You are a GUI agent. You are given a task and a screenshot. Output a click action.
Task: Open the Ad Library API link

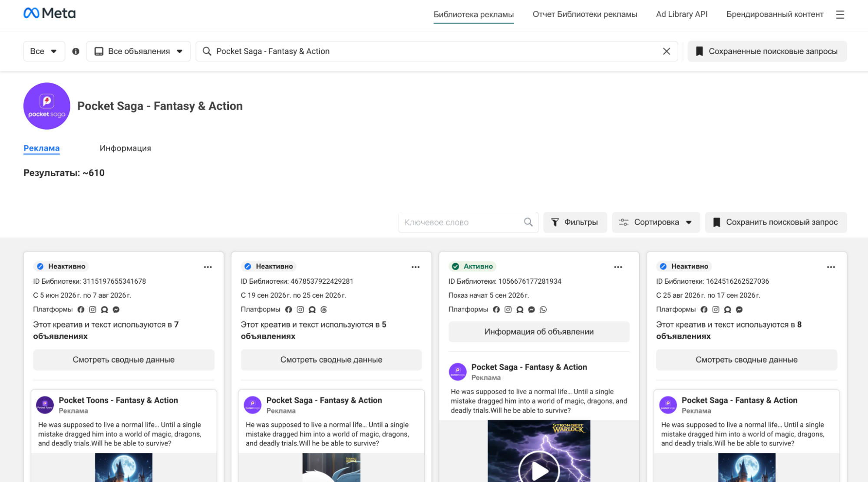[x=681, y=14]
